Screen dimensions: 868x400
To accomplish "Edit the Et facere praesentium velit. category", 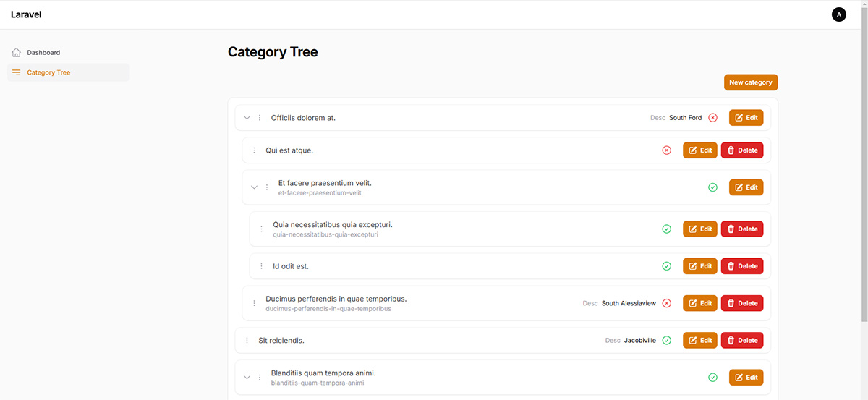I will coord(746,187).
